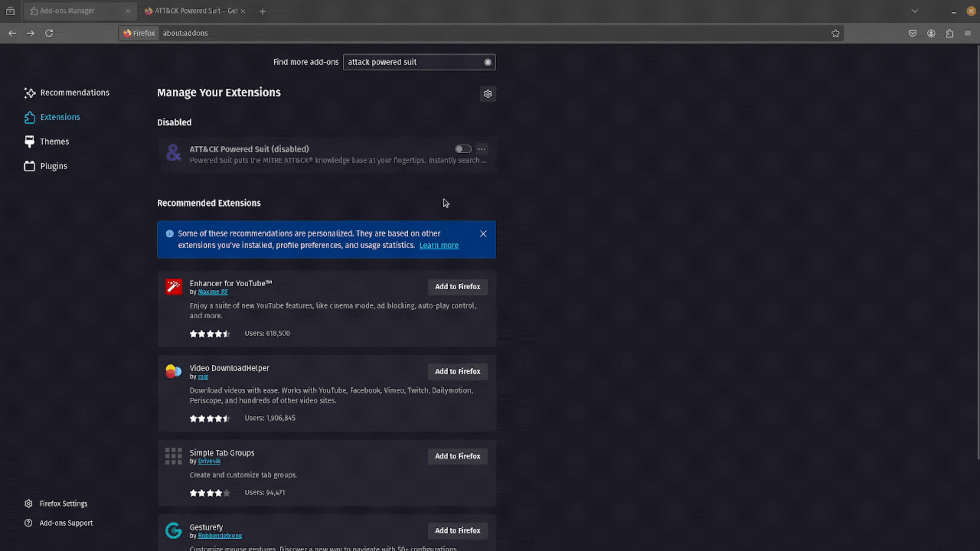Toggle ATT&CK Powered Suit extension on/off
The width and height of the screenshot is (980, 551).
pos(462,148)
